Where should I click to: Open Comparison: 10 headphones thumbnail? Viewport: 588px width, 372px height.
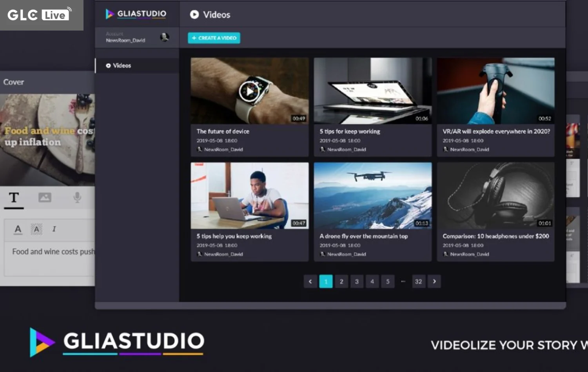tap(496, 196)
